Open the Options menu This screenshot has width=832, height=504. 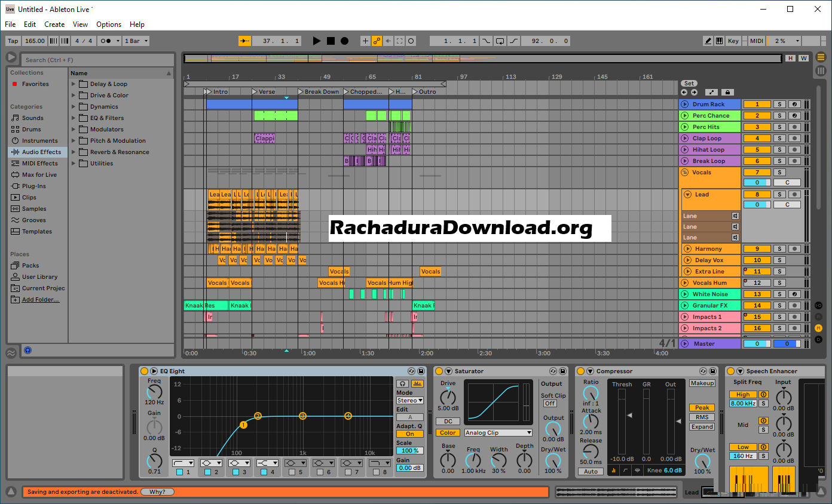pyautogui.click(x=109, y=24)
